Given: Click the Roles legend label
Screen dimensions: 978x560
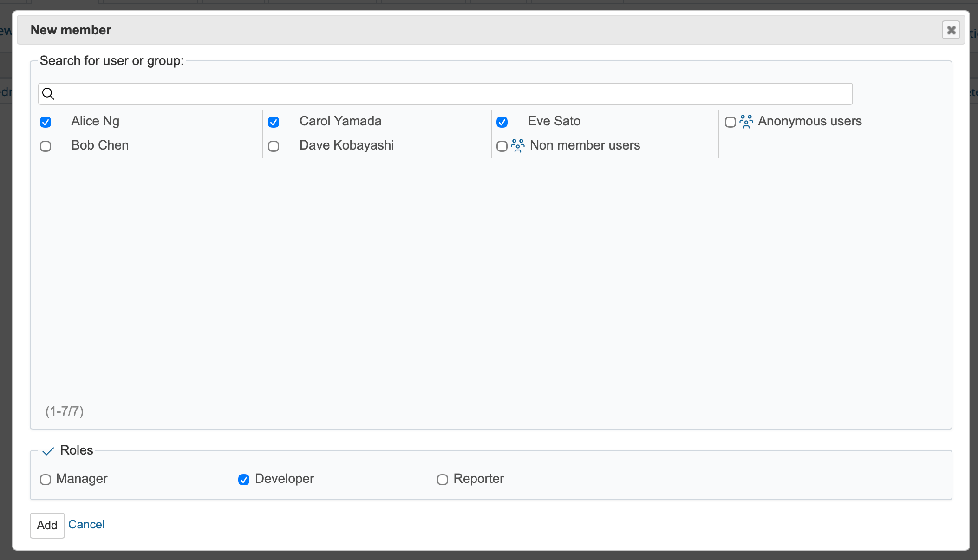Looking at the screenshot, I should 77,450.
